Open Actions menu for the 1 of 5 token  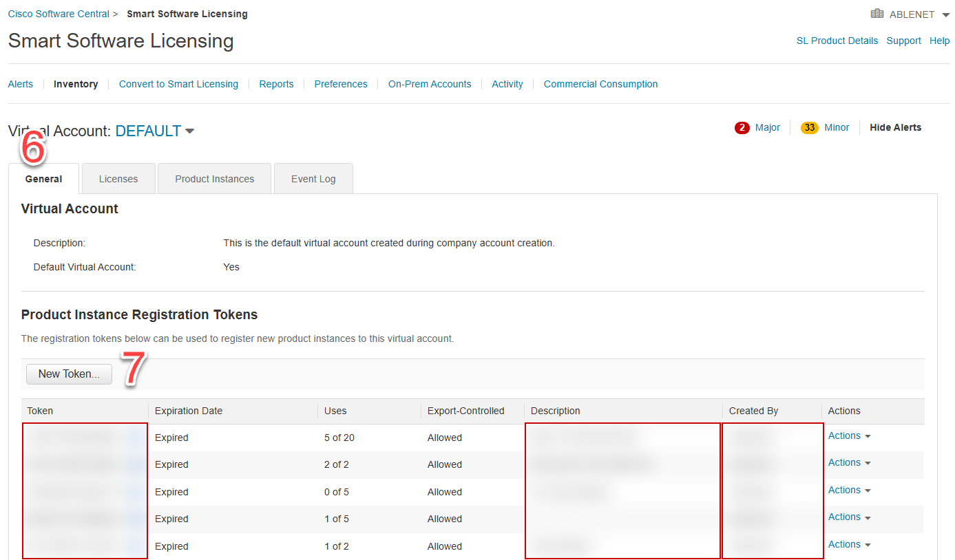[850, 517]
